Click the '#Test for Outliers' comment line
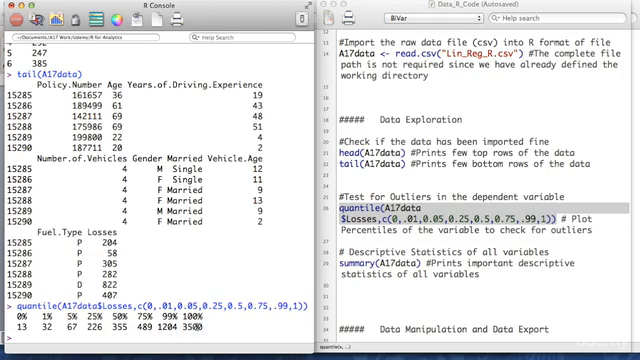The height and width of the screenshot is (360, 640). [x=451, y=197]
